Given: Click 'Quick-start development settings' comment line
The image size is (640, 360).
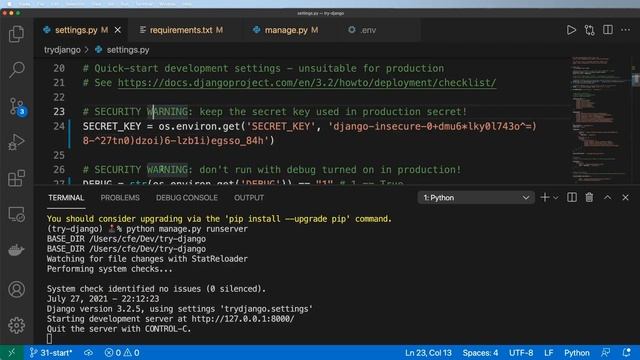Looking at the screenshot, I should click(263, 69).
